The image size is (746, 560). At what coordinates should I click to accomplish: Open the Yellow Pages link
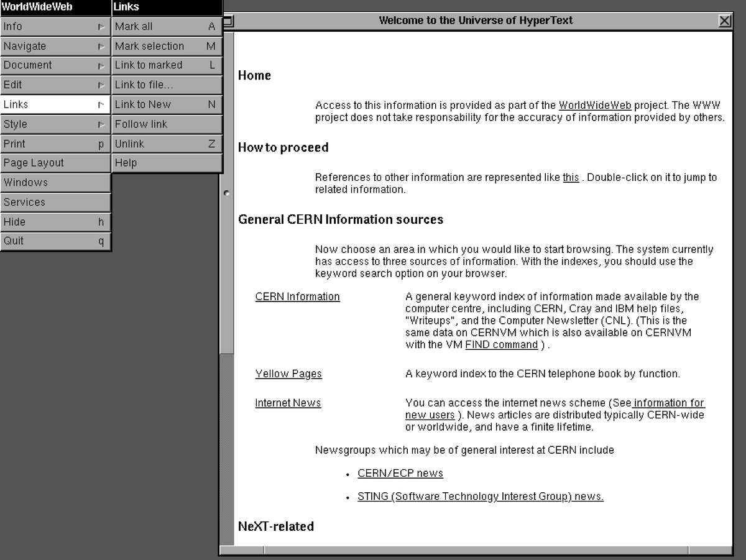[x=288, y=374]
